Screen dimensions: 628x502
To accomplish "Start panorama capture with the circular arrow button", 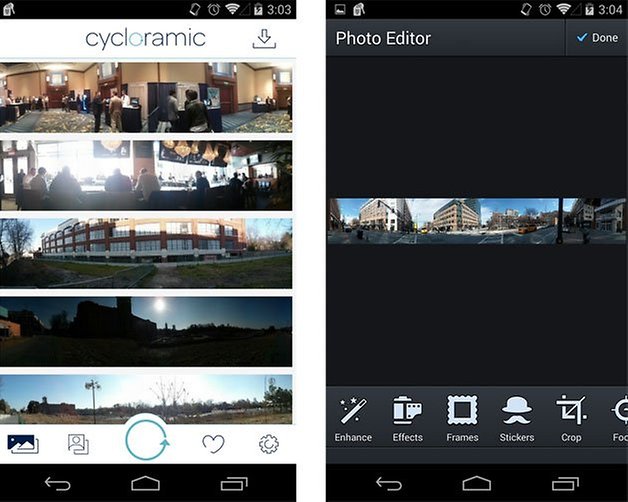I will (x=147, y=440).
